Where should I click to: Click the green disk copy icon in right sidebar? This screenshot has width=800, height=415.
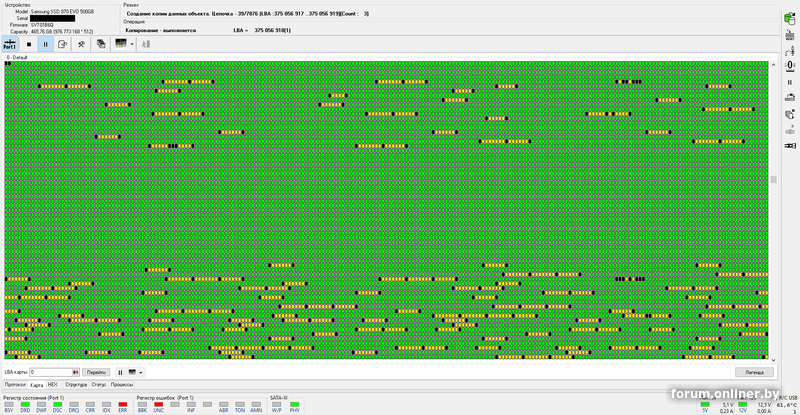[790, 19]
